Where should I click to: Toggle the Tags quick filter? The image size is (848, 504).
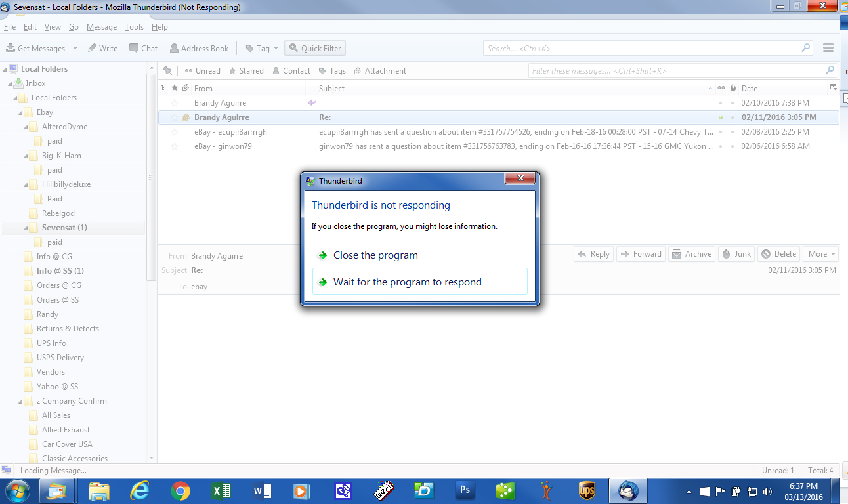click(x=332, y=70)
